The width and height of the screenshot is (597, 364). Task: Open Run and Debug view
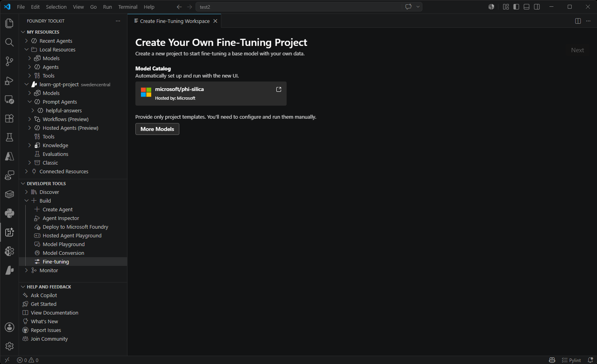pos(10,80)
